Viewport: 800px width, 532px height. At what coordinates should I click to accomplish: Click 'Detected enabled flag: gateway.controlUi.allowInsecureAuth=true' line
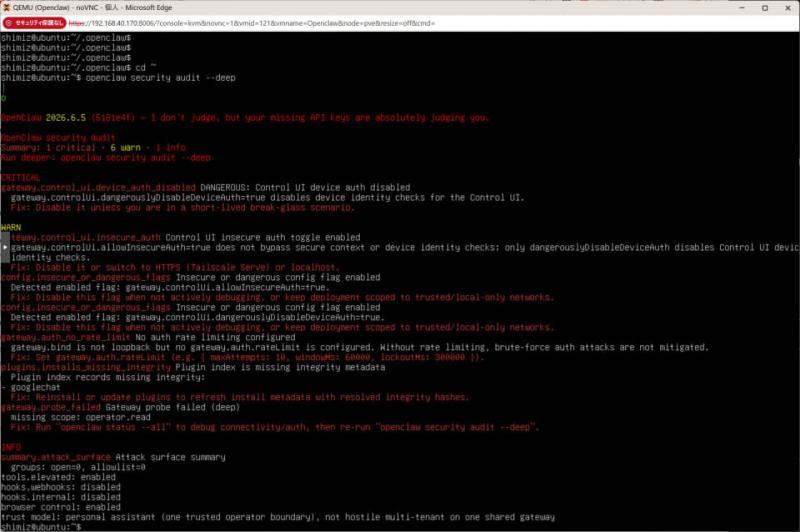170,288
